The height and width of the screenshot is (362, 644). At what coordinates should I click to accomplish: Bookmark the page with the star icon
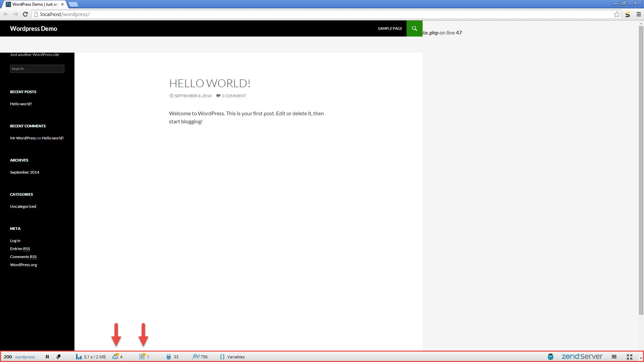pyautogui.click(x=617, y=14)
